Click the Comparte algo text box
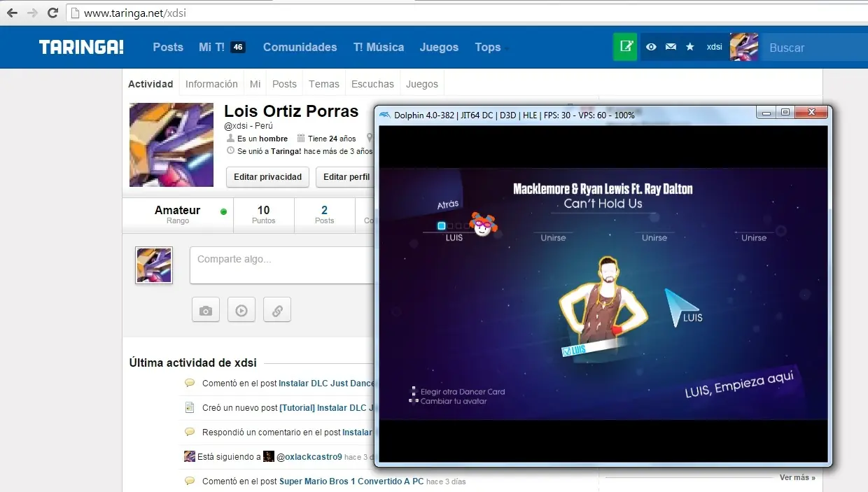868x492 pixels. (282, 265)
